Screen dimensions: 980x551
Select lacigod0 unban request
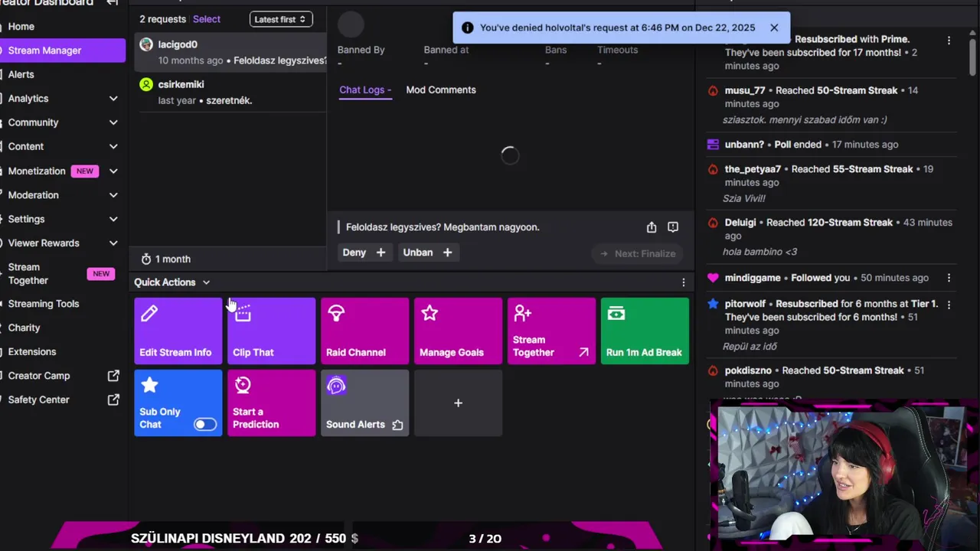230,52
